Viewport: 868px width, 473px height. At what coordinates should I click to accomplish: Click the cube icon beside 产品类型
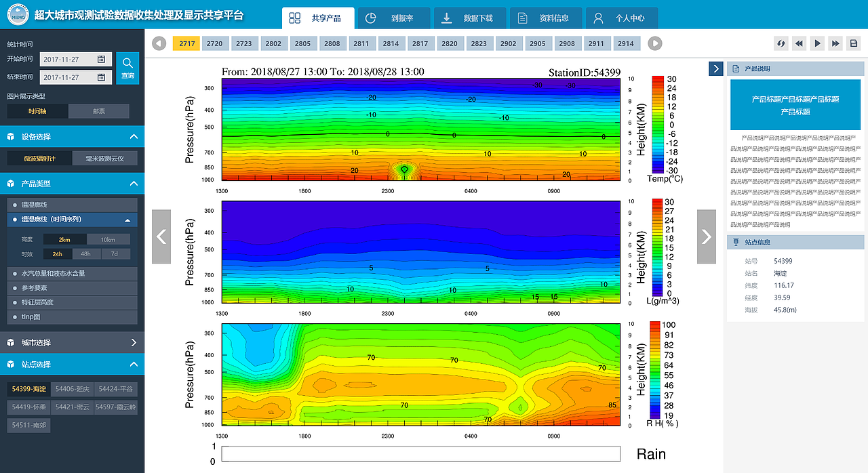point(11,184)
